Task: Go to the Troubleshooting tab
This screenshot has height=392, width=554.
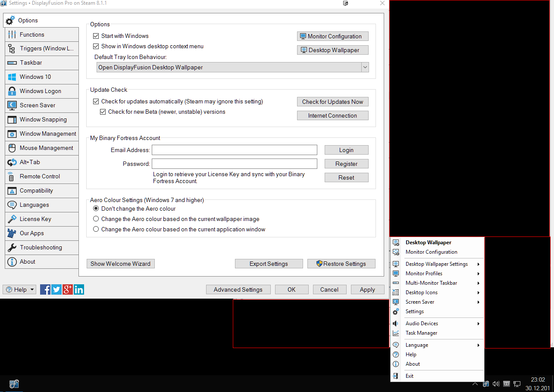Action: coord(42,248)
